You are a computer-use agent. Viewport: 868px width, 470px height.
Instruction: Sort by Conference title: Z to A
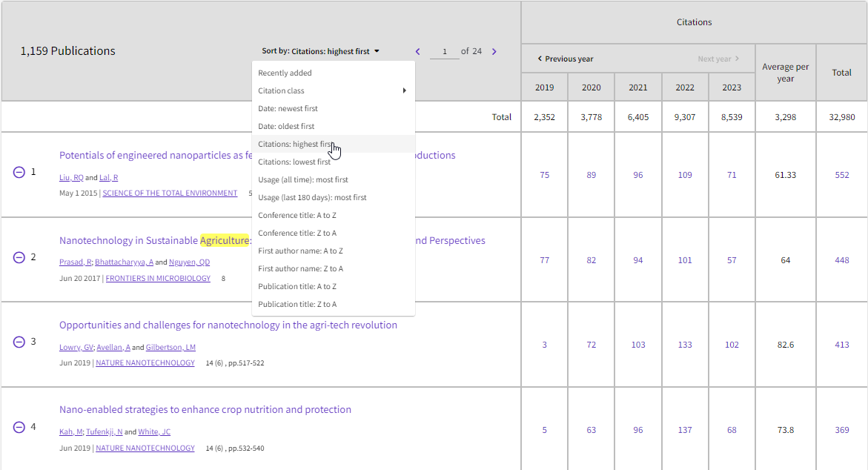pyautogui.click(x=334, y=233)
